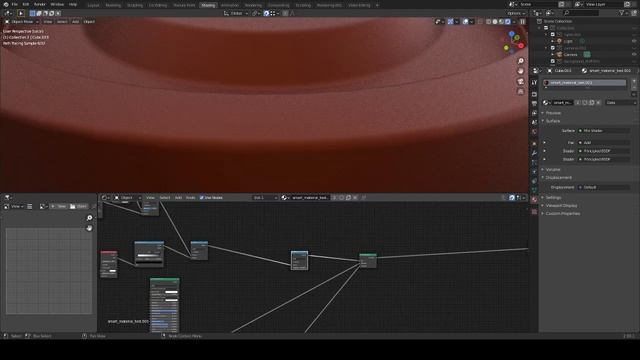This screenshot has height=360, width=640.
Task: Click the Surface Mix Shader field
Action: 603,131
